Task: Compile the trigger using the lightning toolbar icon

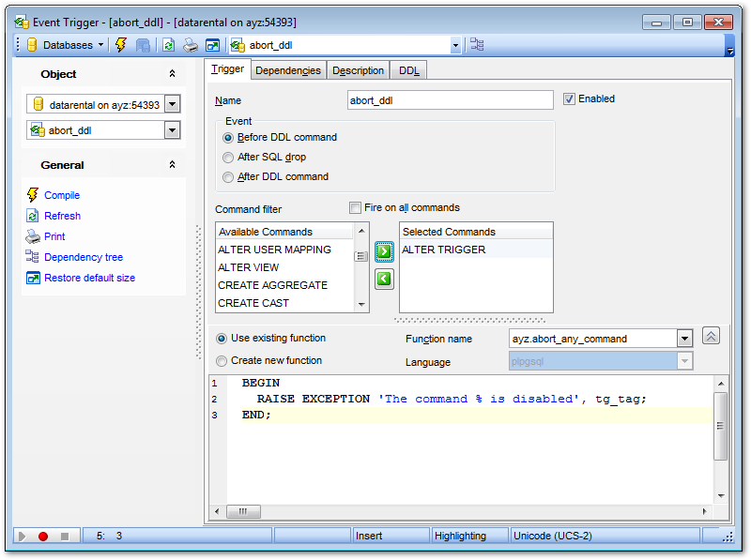Action: [120, 44]
